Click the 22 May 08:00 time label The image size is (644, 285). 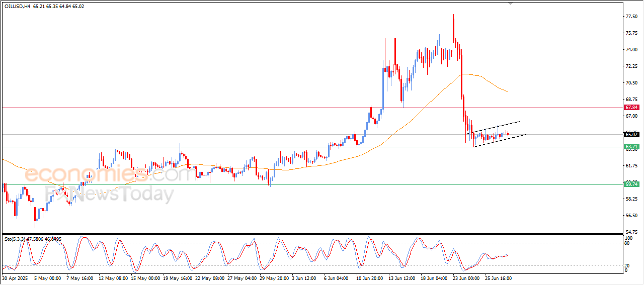tap(210, 277)
